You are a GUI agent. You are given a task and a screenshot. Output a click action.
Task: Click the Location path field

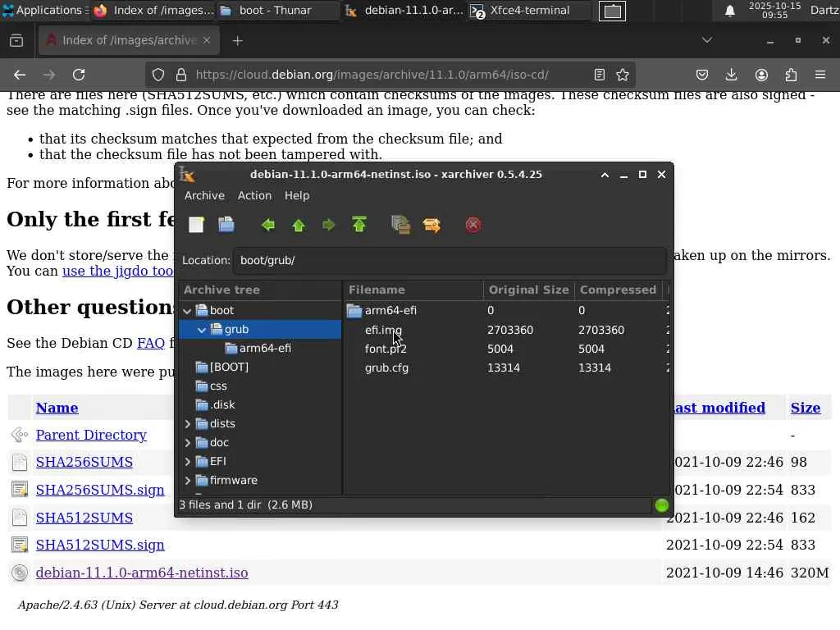450,260
